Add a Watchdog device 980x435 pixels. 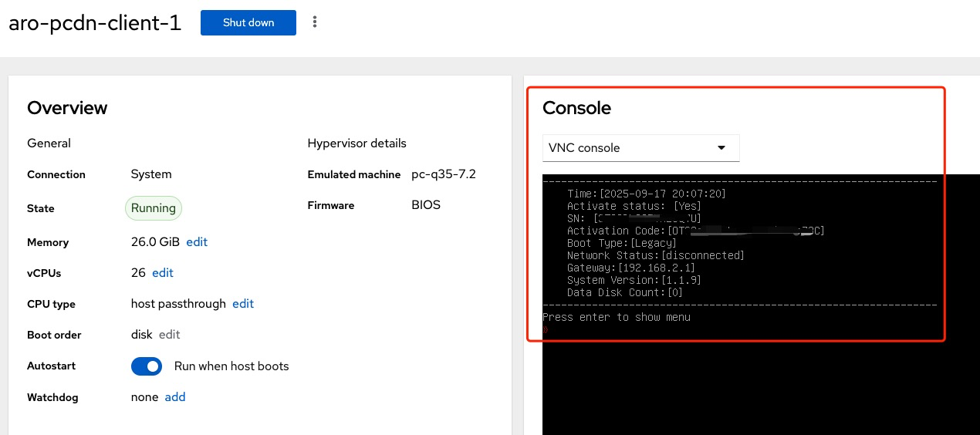175,397
